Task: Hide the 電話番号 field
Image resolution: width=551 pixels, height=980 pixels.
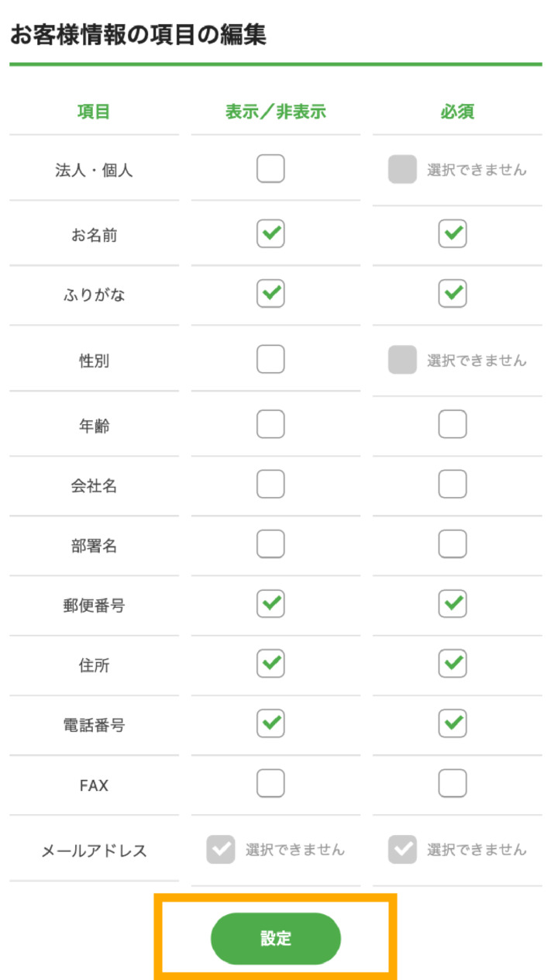Action: [270, 723]
